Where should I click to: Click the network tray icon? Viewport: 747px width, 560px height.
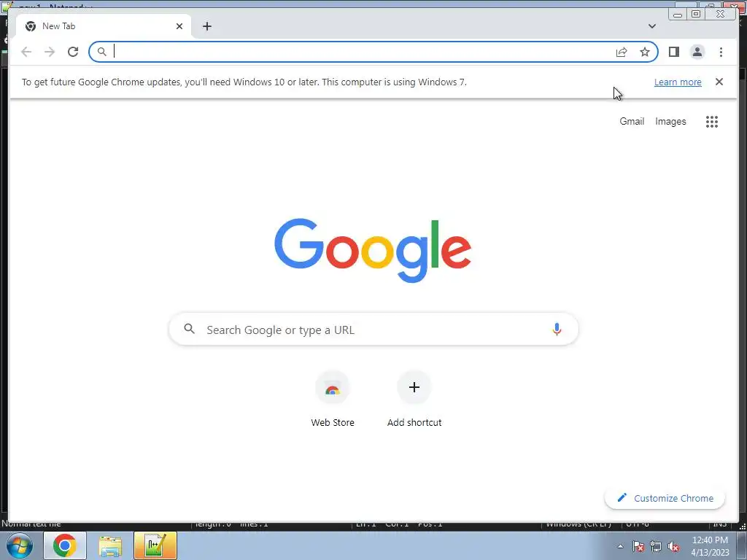coord(656,546)
